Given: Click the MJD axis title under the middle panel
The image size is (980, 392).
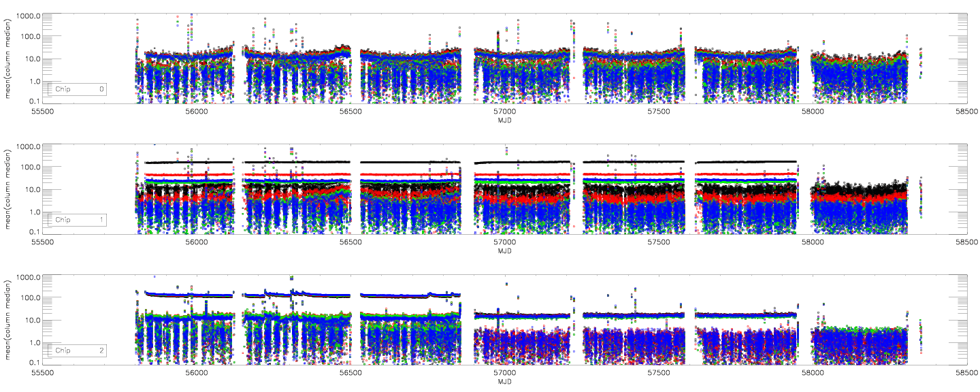Looking at the screenshot, I should [x=504, y=251].
